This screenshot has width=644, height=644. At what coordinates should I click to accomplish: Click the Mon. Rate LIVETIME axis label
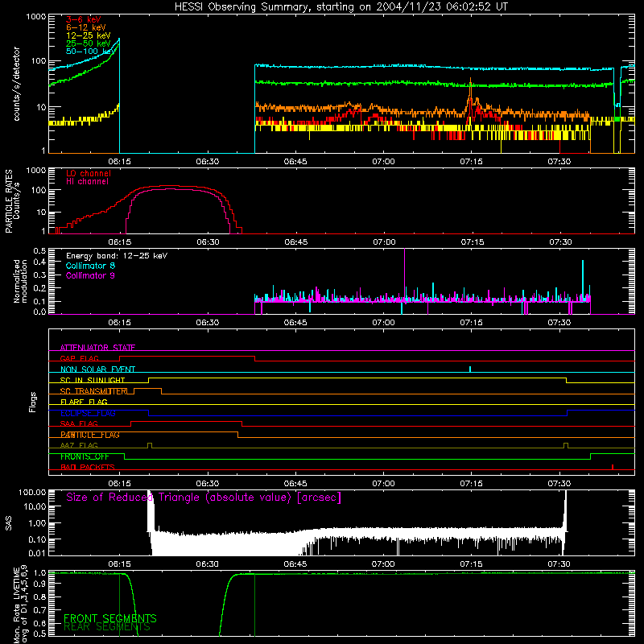coord(21,604)
